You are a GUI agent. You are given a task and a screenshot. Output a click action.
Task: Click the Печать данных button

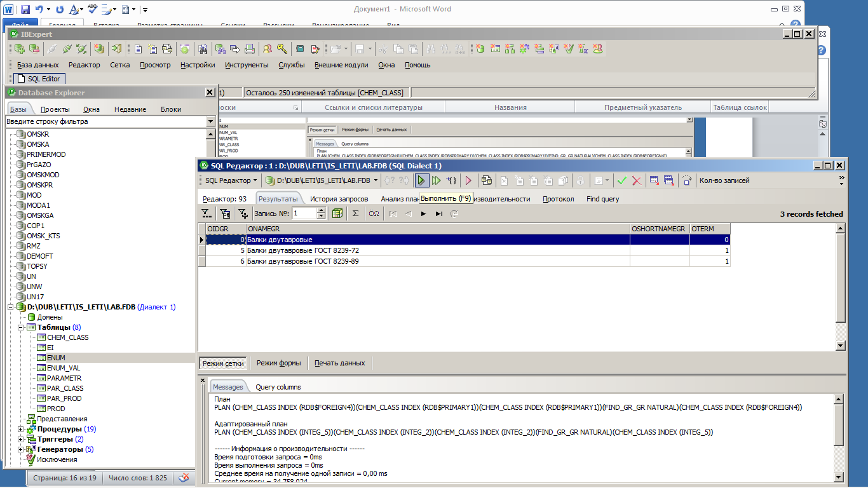pos(340,363)
